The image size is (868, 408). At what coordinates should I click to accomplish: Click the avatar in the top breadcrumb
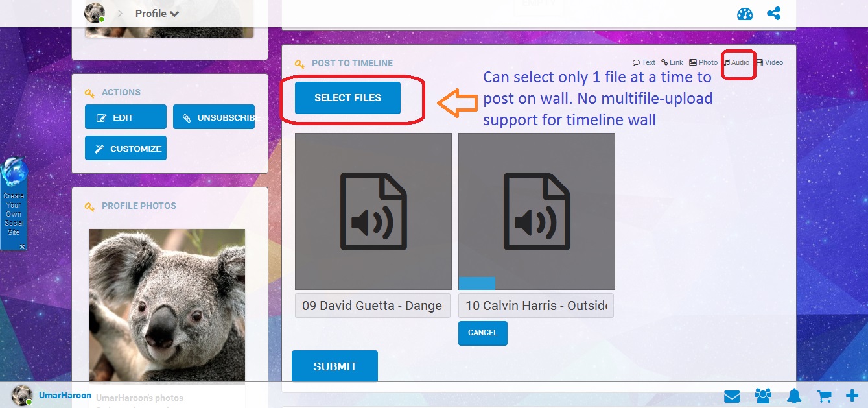pos(95,13)
